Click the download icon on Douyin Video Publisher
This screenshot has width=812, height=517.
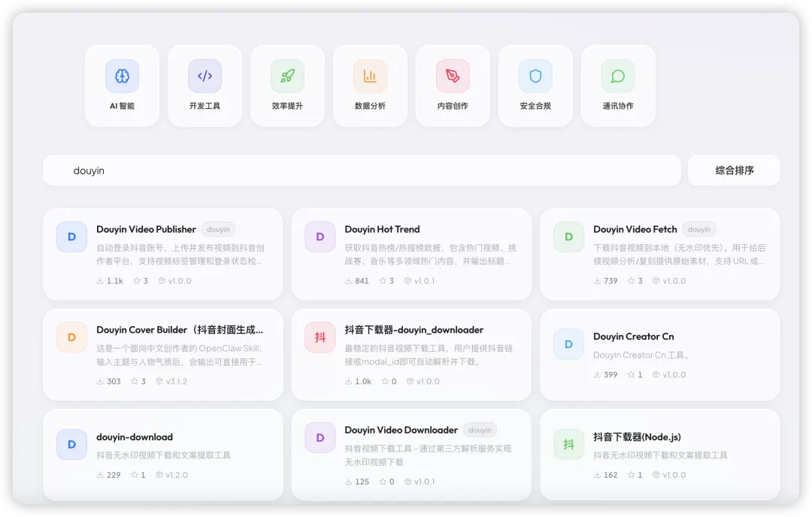pos(100,281)
